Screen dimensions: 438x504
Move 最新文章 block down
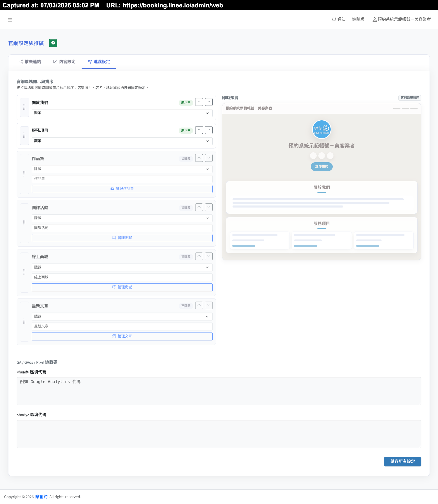[209, 305]
